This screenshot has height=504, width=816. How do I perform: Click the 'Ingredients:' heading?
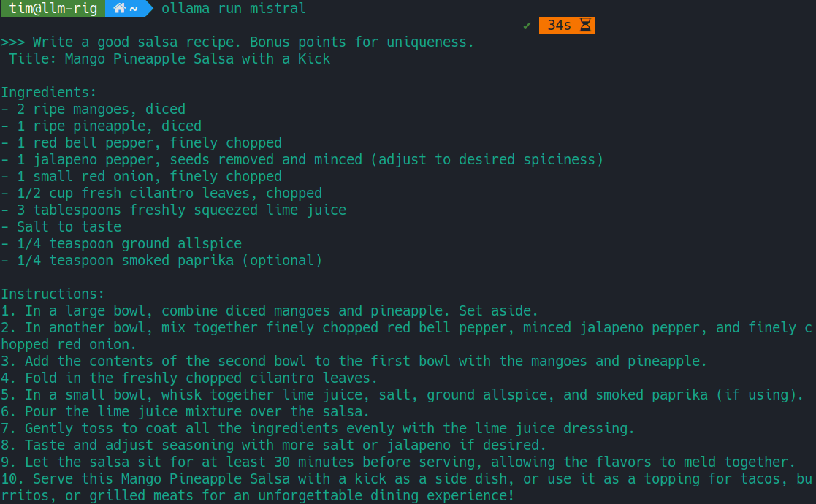click(x=49, y=93)
